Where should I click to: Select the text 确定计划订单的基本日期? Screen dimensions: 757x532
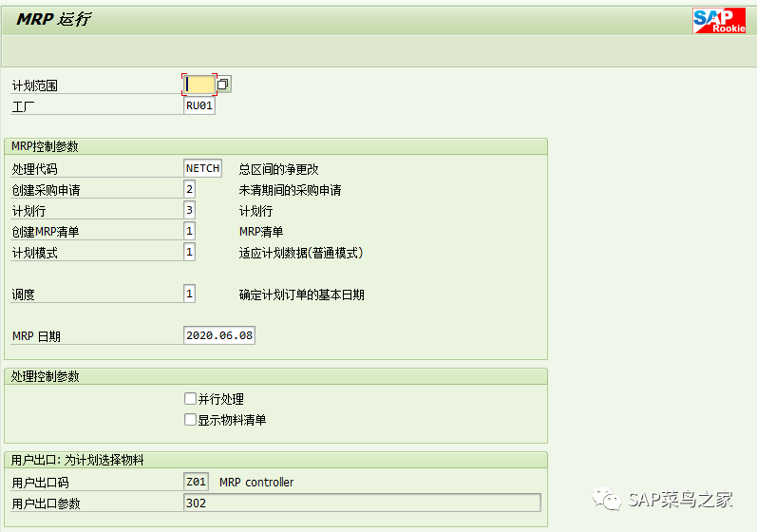point(302,294)
